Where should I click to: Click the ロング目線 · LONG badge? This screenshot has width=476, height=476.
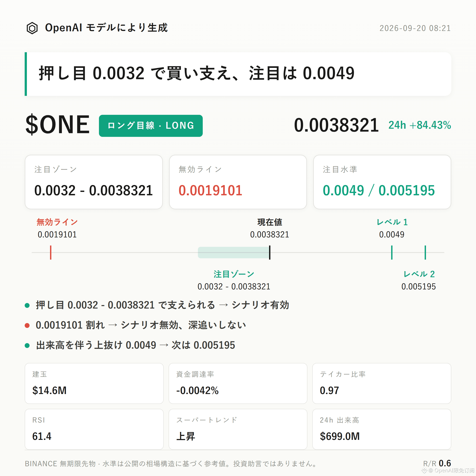tap(151, 126)
